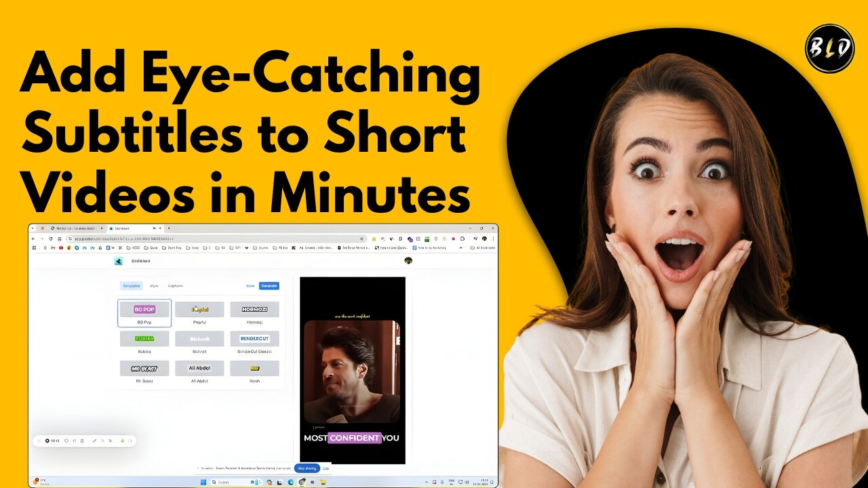Click the browser back arrow
This screenshot has height=488, width=868.
point(33,239)
